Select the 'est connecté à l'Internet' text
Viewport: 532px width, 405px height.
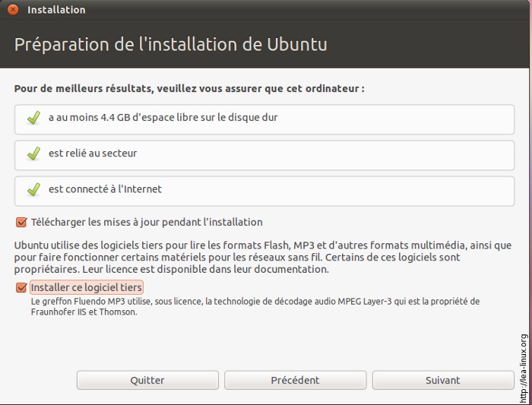pos(105,189)
